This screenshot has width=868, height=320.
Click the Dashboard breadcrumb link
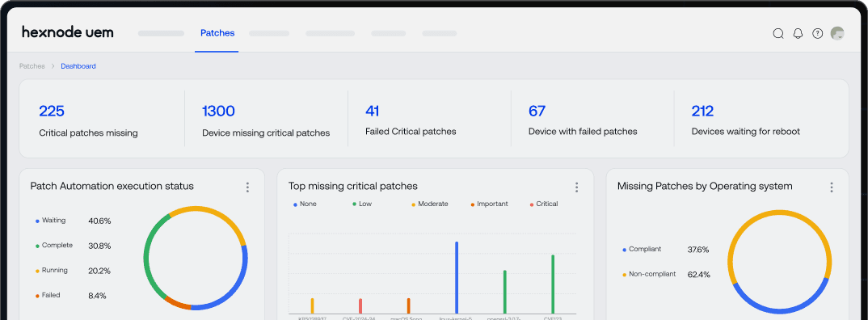(x=78, y=66)
